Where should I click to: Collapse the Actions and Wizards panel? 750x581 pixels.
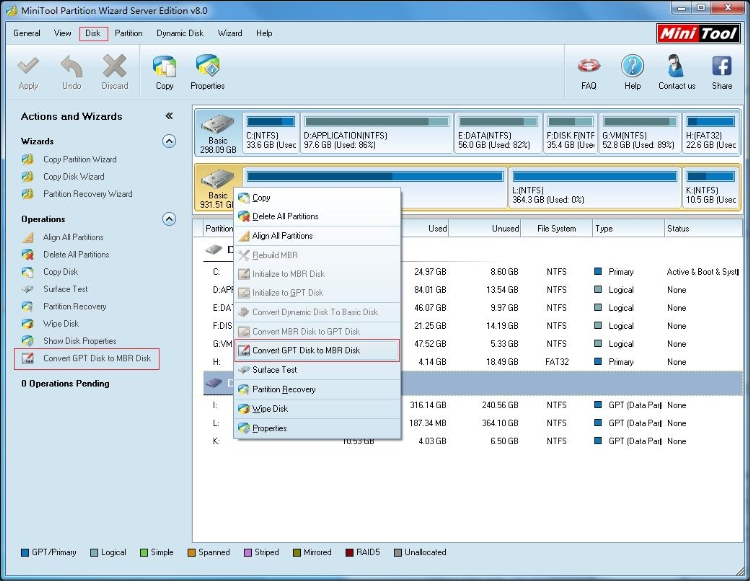tap(169, 116)
